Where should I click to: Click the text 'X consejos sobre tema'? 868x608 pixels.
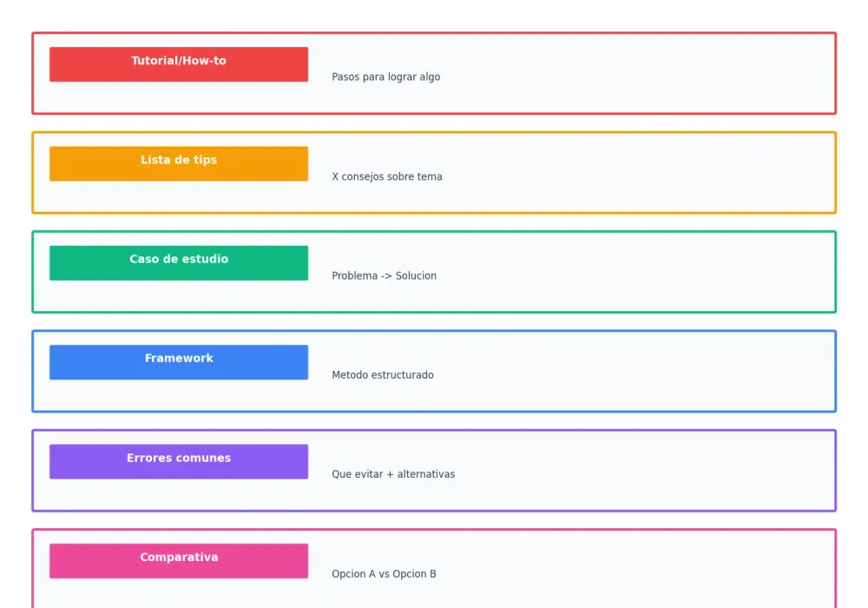point(387,176)
